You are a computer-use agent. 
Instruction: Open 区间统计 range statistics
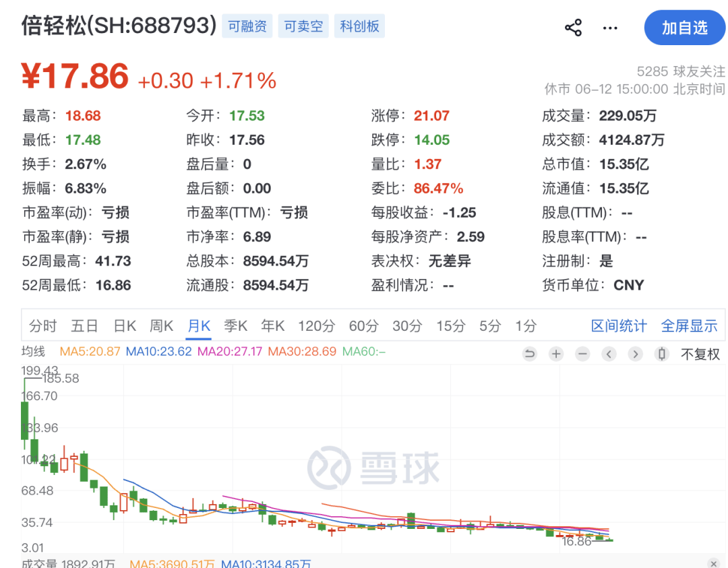point(618,325)
